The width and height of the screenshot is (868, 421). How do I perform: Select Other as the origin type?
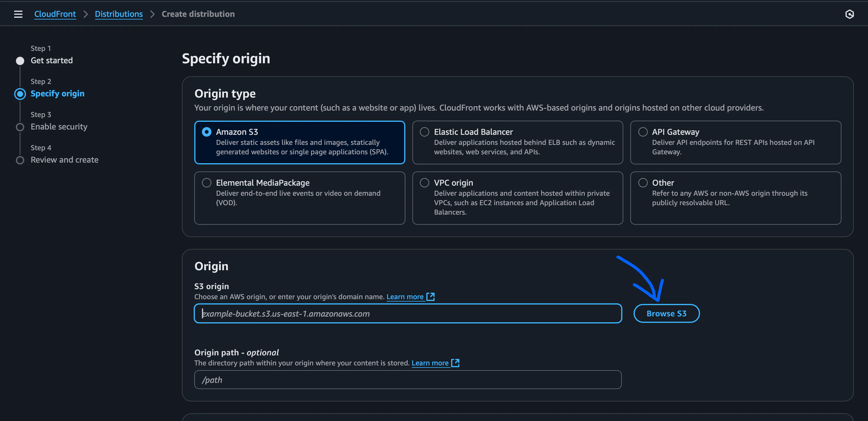[642, 182]
